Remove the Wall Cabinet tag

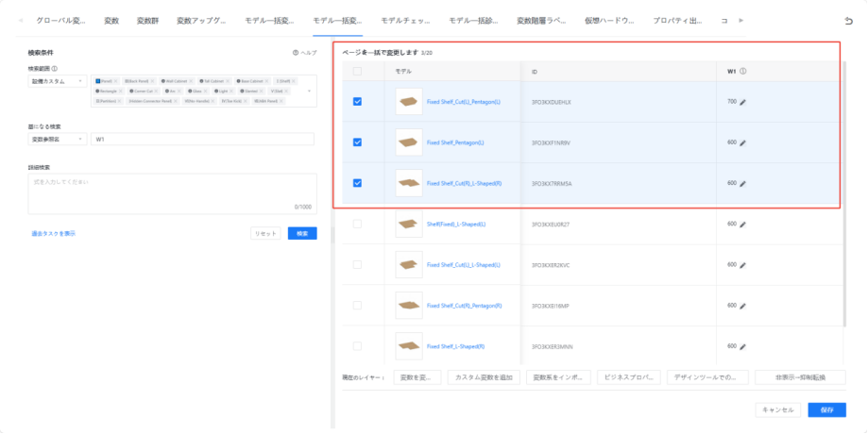click(191, 81)
